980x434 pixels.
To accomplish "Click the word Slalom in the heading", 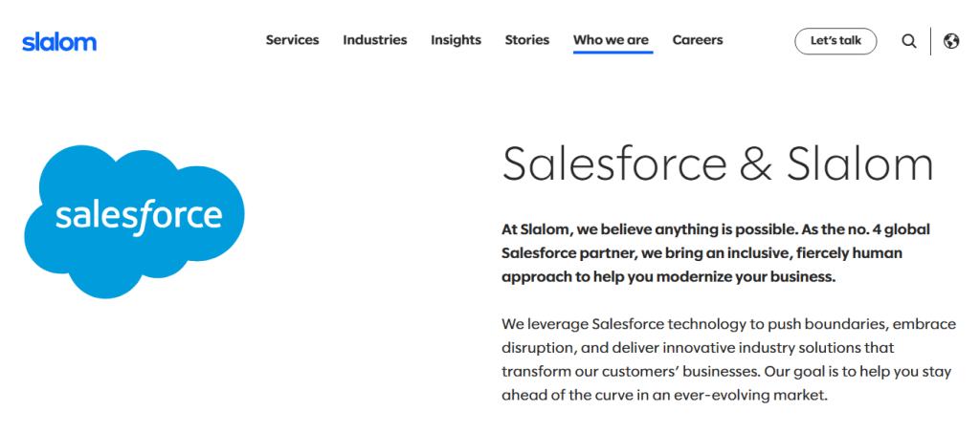I will [x=859, y=163].
